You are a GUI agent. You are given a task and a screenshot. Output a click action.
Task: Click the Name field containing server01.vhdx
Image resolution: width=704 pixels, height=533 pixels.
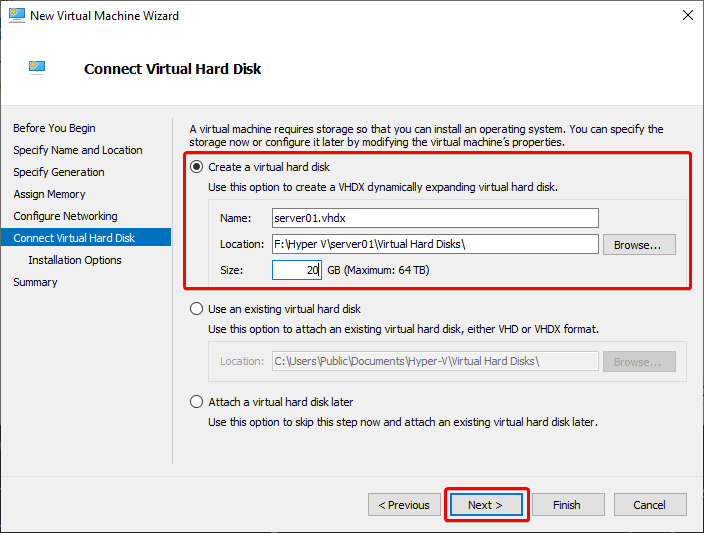[435, 218]
